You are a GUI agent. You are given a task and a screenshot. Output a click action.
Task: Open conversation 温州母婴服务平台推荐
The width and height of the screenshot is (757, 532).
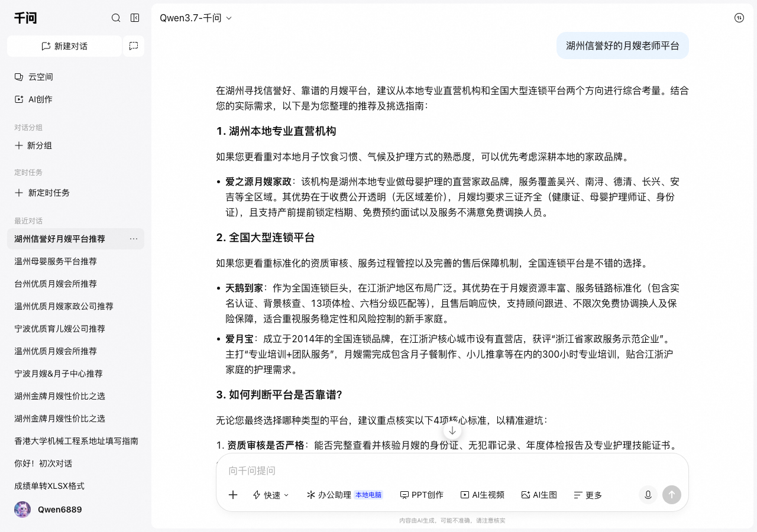pyautogui.click(x=76, y=261)
